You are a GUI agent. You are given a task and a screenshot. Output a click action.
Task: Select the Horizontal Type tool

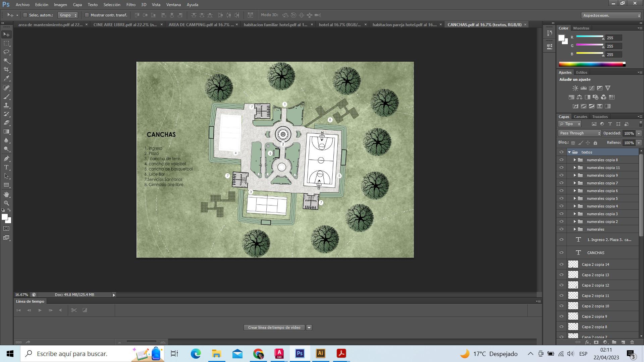coord(6,167)
